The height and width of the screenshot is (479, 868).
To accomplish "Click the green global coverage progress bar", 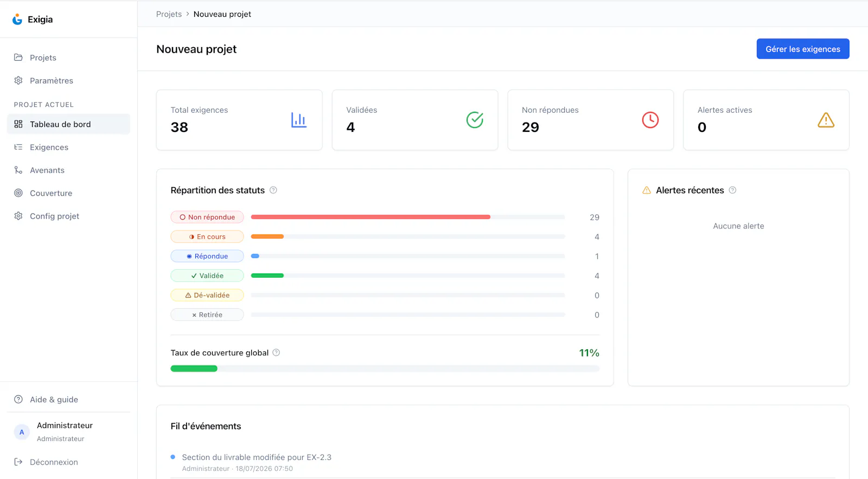I will 194,368.
